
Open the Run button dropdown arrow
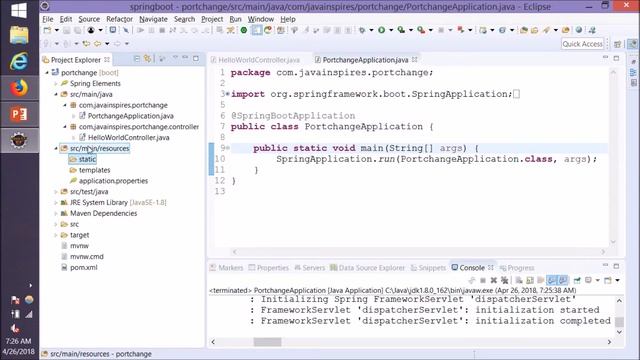click(x=391, y=30)
